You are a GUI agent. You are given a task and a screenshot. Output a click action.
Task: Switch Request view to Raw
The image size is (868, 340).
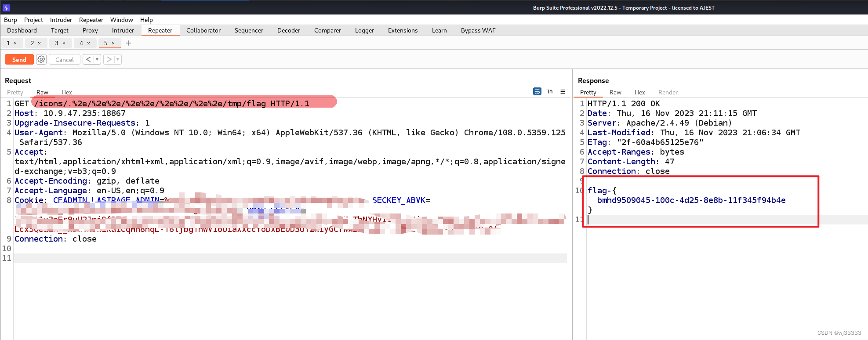[42, 92]
